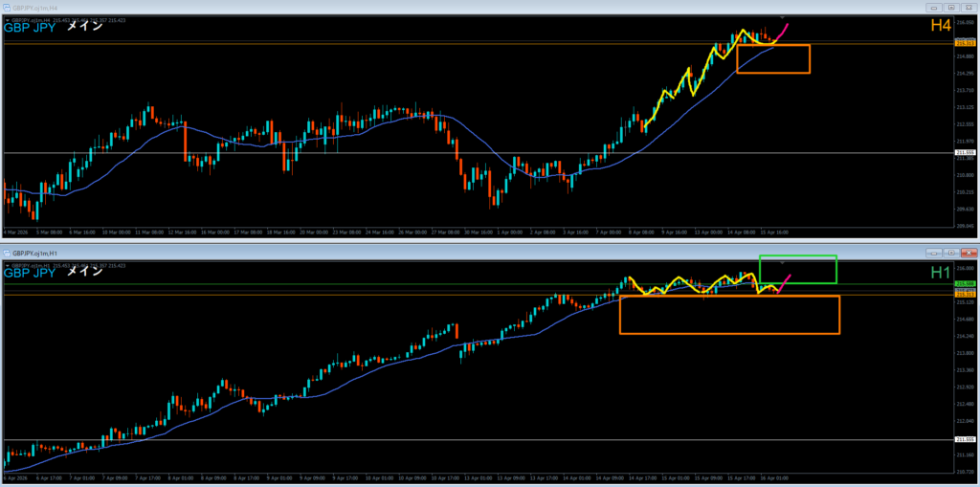
Task: Maximize the H1 chart window
Action: tap(951, 253)
